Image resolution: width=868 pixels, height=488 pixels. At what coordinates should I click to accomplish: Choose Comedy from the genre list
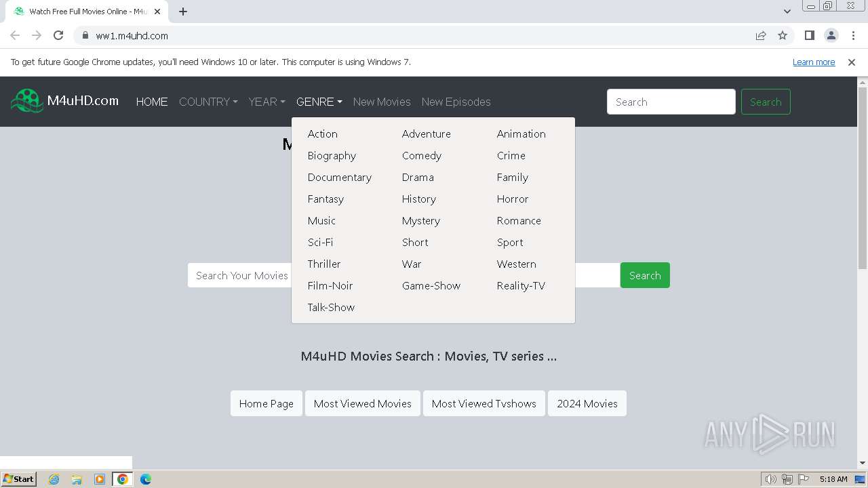coord(422,155)
